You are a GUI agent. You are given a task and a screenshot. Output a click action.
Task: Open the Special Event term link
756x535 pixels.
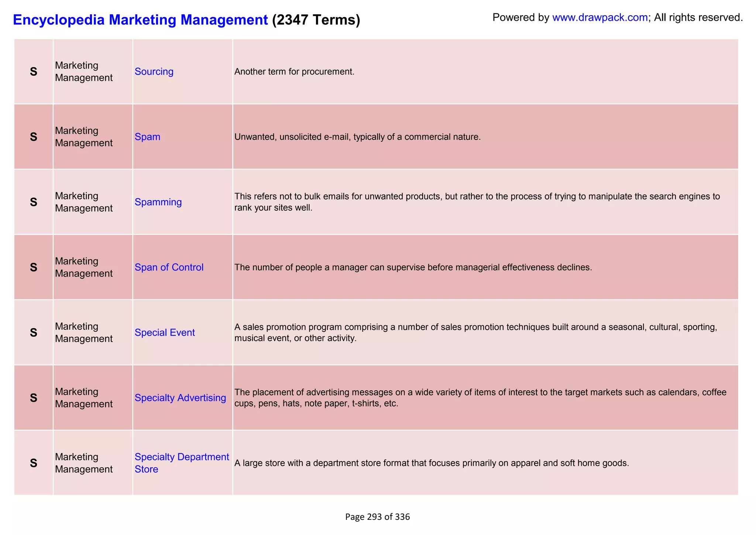click(165, 333)
